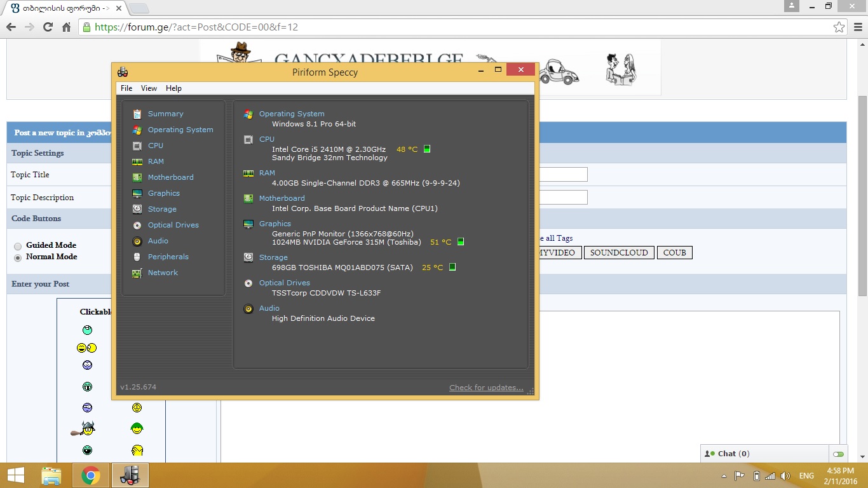
Task: Open File Explorer from the taskbar
Action: (51, 475)
